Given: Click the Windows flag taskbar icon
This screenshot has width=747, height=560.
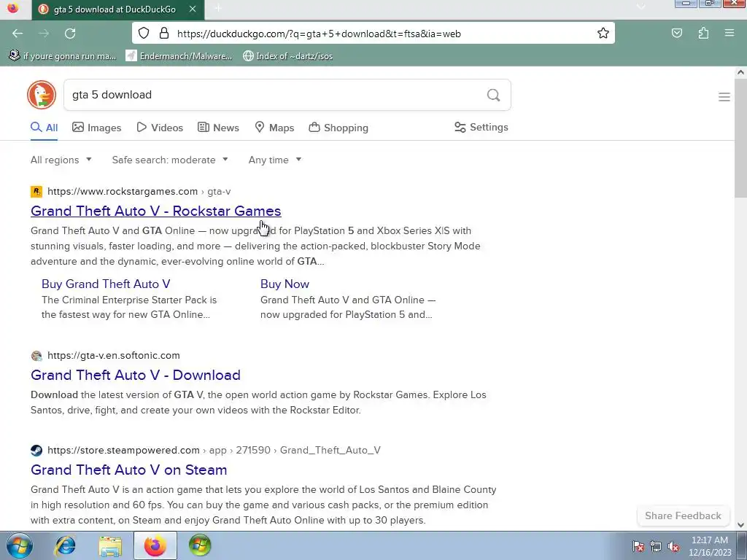Looking at the screenshot, I should pyautogui.click(x=200, y=545).
